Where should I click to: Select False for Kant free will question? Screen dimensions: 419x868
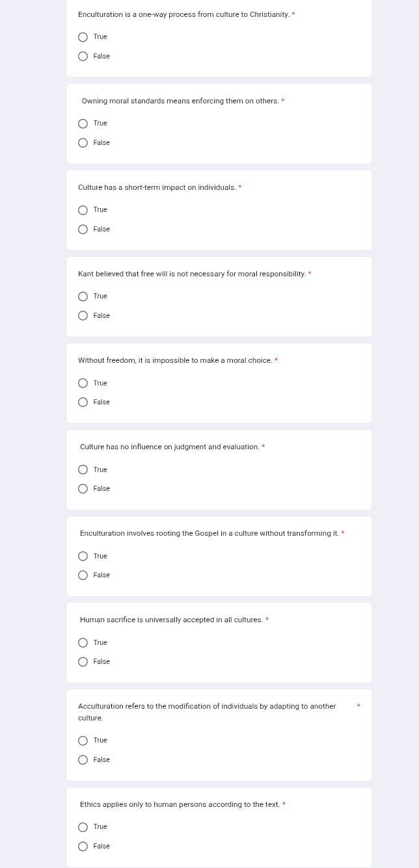83,316
